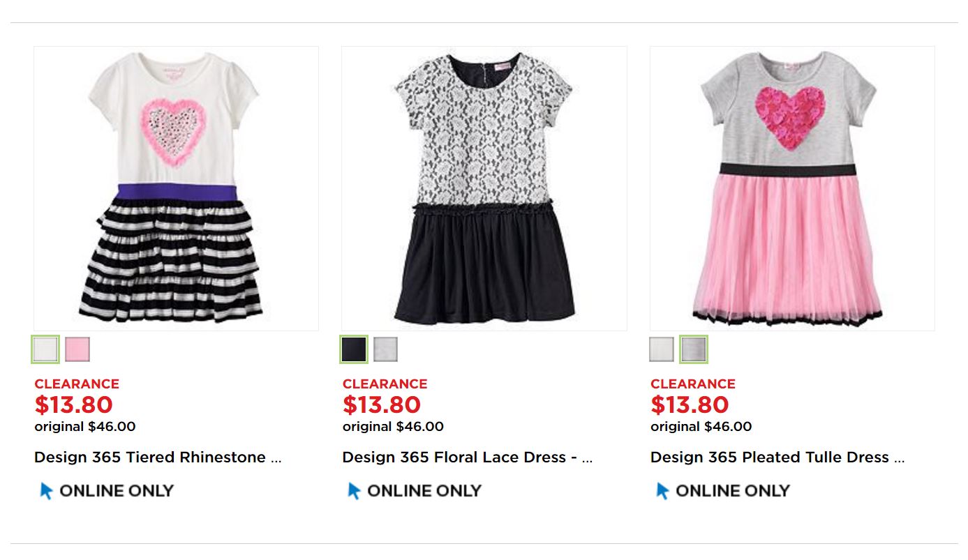Open Tiered Rhinestone dress product image

tap(176, 188)
